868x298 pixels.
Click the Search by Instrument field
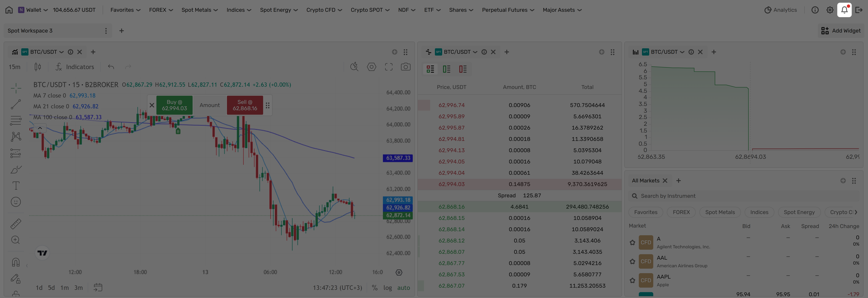tap(744, 196)
